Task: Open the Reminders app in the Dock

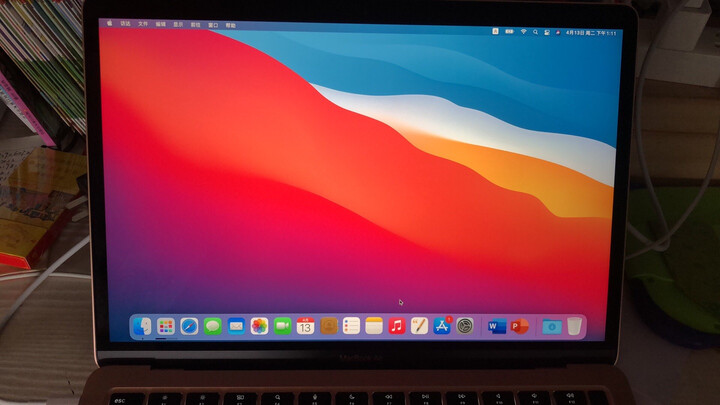Action: click(351, 326)
